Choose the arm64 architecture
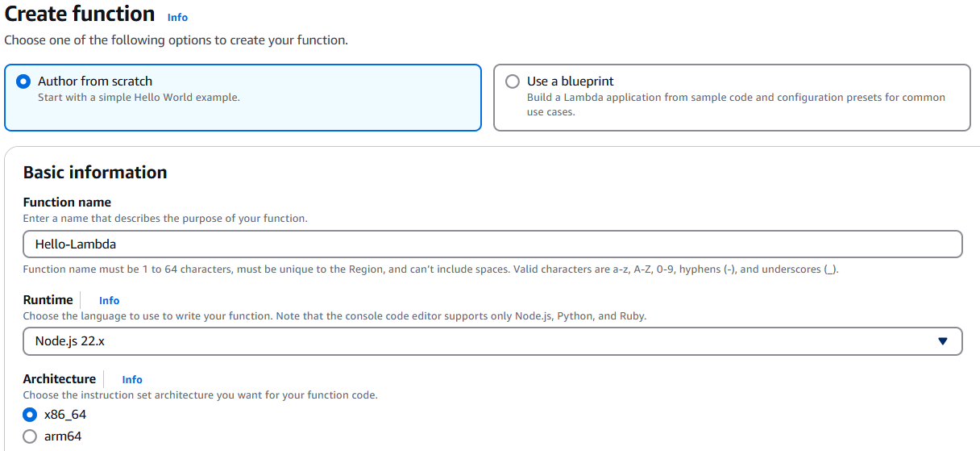Image resolution: width=980 pixels, height=451 pixels. pos(30,436)
